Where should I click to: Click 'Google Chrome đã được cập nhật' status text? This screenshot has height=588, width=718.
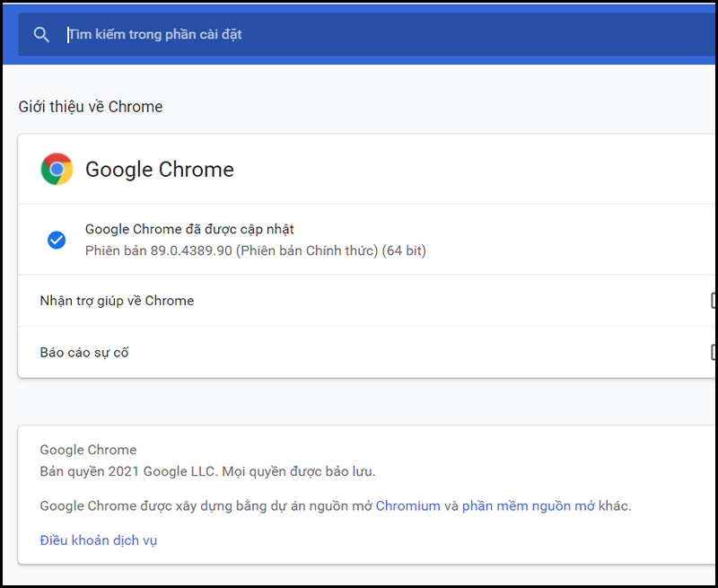click(189, 229)
